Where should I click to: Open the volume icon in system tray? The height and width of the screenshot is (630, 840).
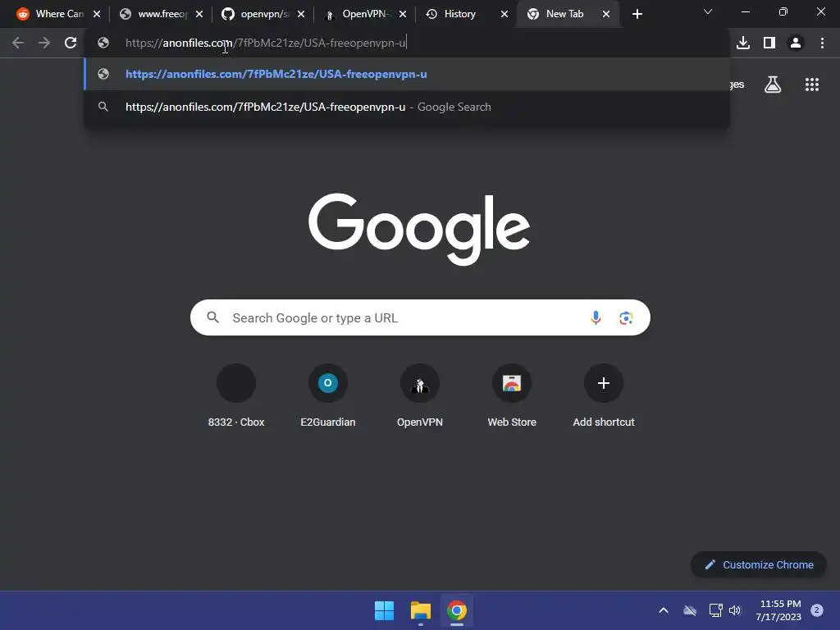735,610
